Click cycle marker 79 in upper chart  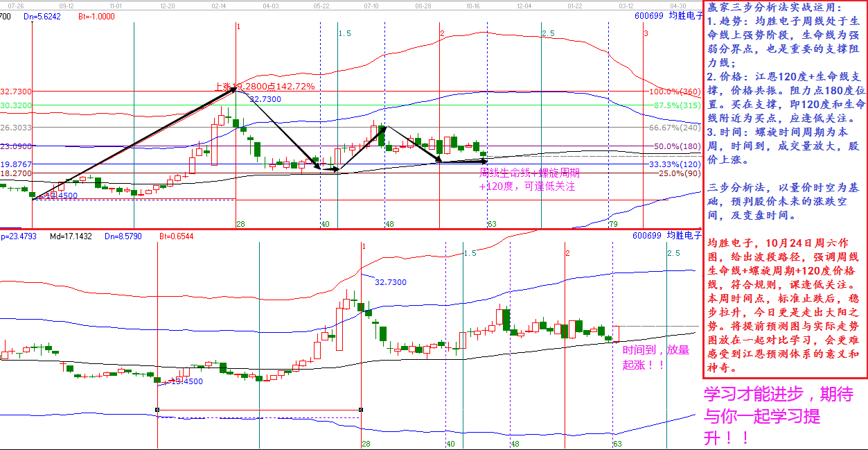[612, 224]
